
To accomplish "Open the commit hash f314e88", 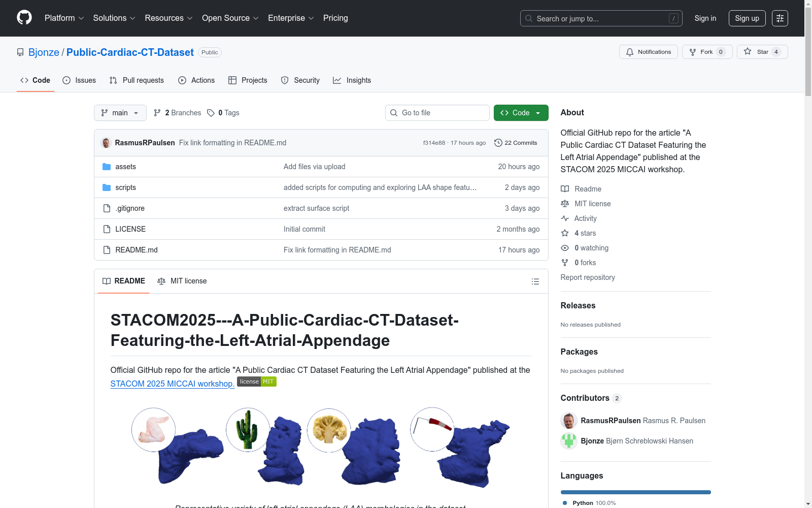I will (434, 143).
